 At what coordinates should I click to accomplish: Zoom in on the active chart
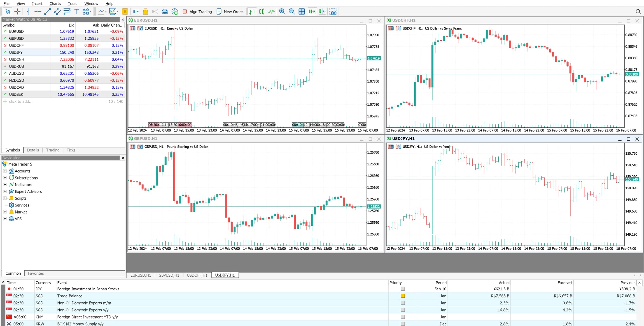tap(282, 11)
